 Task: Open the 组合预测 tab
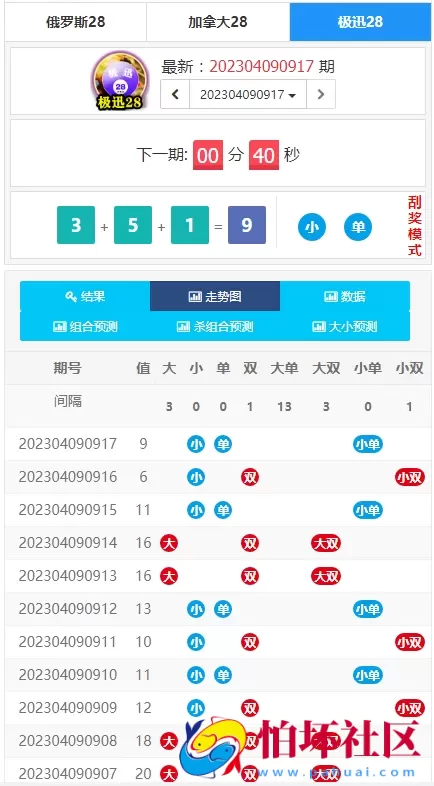pyautogui.click(x=85, y=327)
